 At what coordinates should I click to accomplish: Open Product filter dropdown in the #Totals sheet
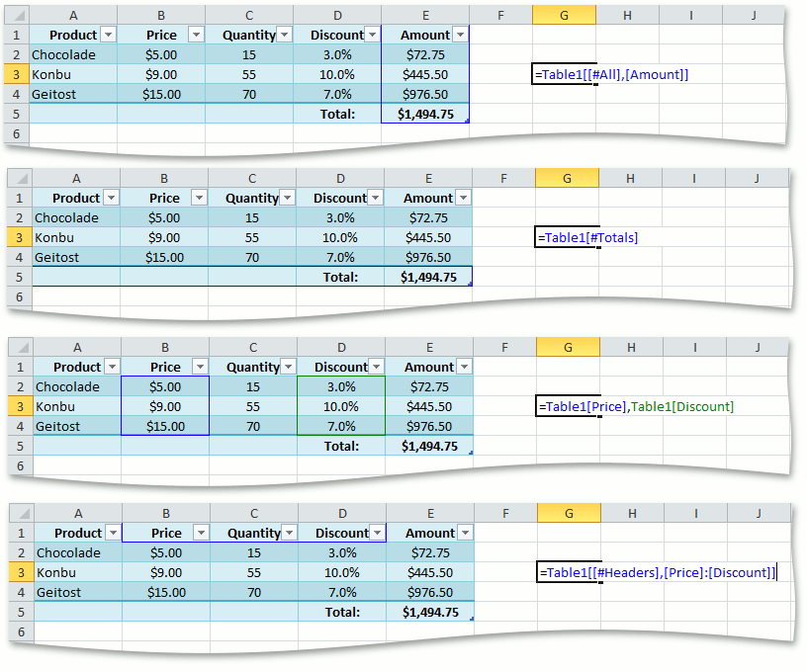(x=111, y=198)
